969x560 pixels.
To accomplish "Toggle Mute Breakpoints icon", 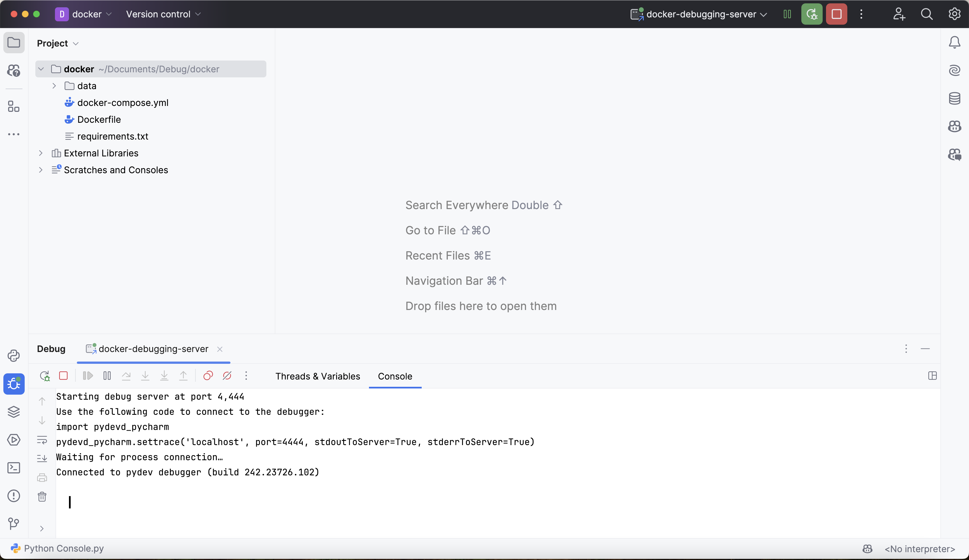I will [x=227, y=376].
